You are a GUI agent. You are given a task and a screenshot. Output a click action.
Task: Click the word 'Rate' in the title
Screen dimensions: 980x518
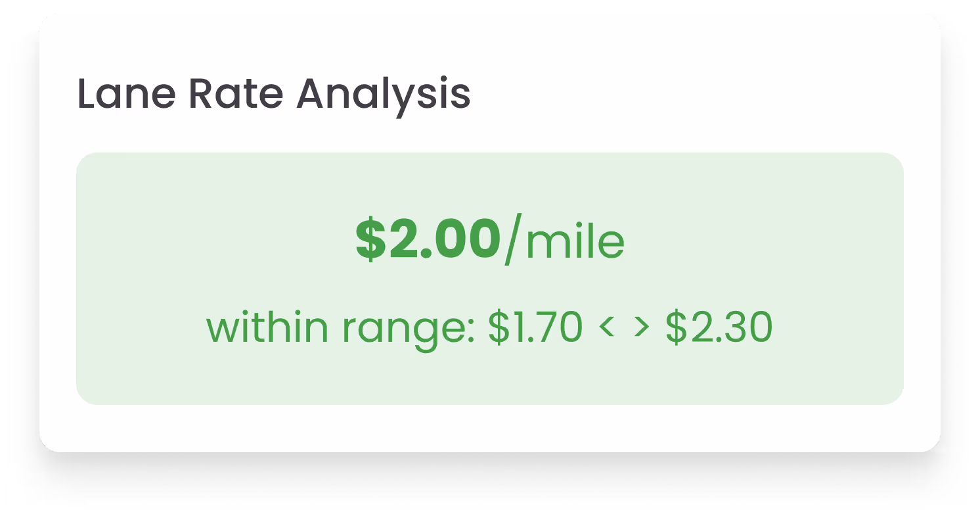point(236,94)
